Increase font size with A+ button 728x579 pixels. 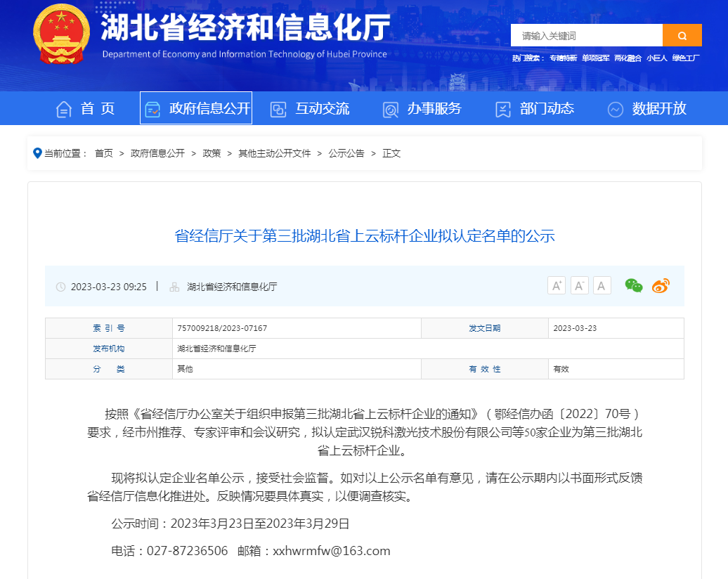[x=557, y=285]
